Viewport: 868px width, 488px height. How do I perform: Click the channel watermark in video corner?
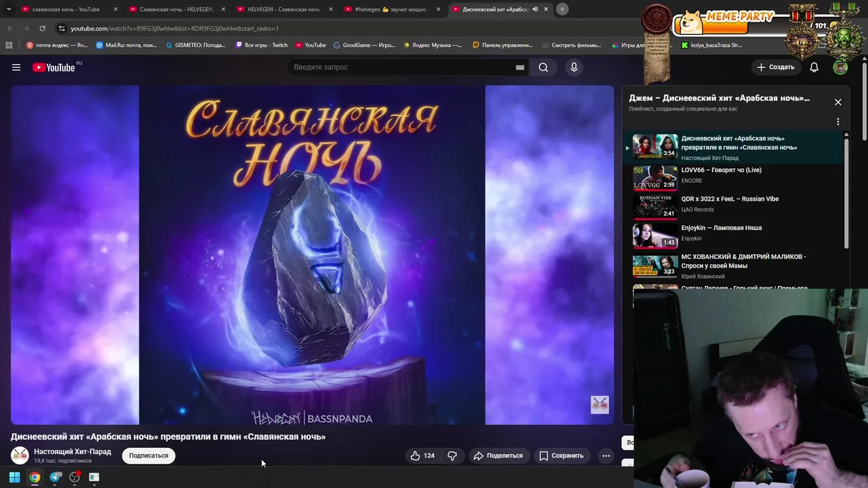coord(599,405)
